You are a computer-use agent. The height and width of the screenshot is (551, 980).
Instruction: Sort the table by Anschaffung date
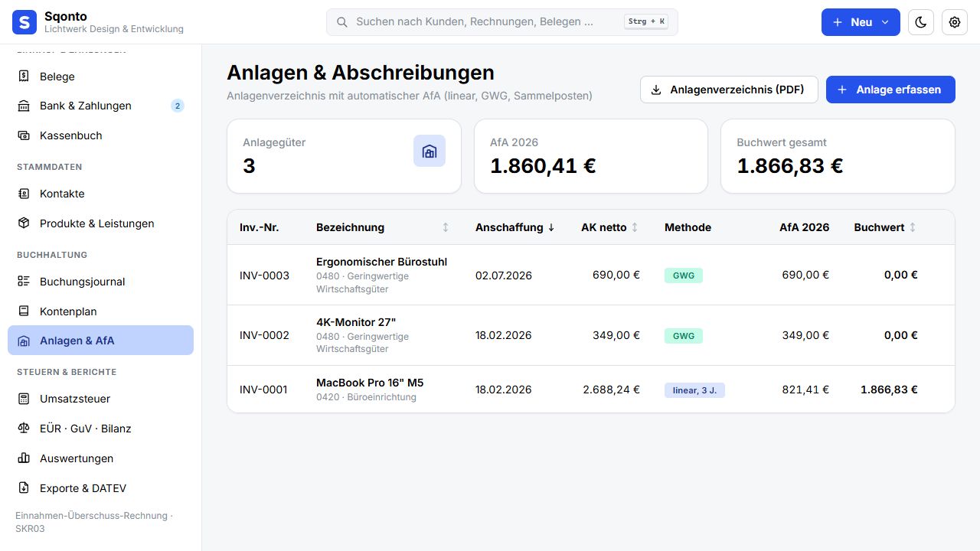pyautogui.click(x=514, y=227)
